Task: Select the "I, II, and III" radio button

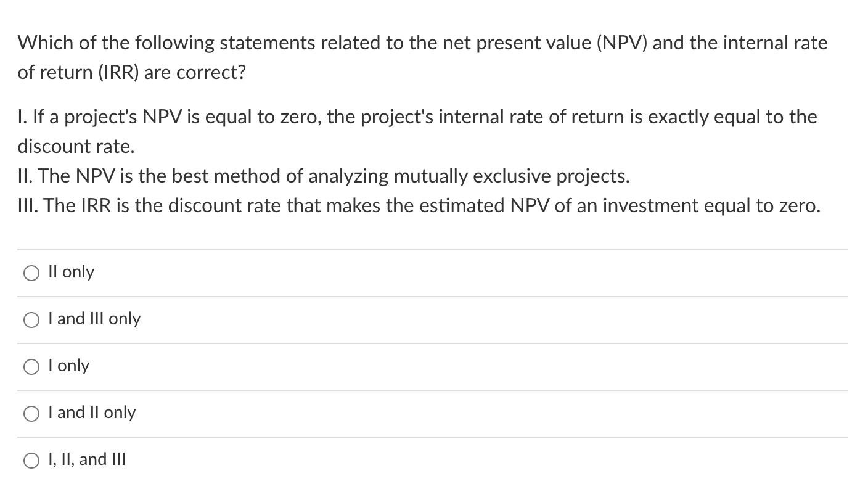Action: coord(31,461)
